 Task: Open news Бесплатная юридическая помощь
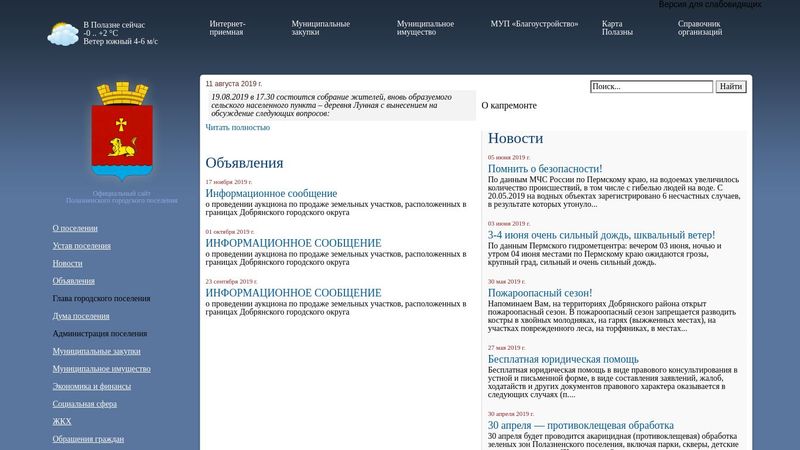click(x=563, y=359)
